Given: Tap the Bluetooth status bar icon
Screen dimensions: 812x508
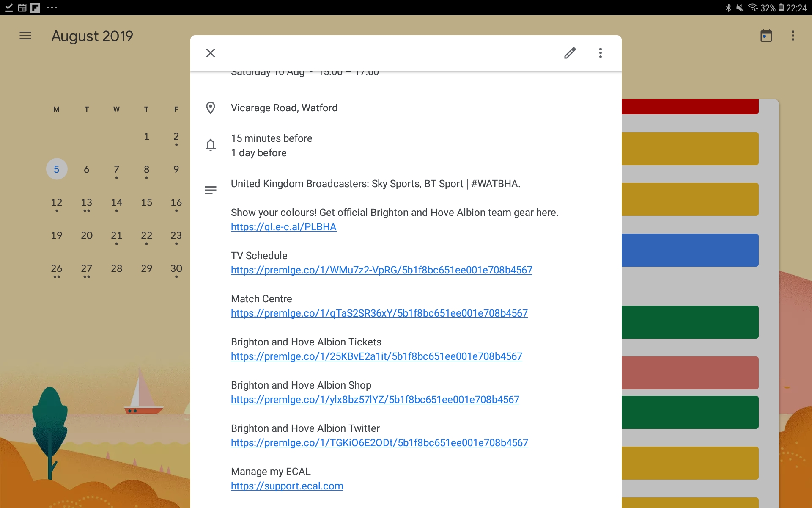Looking at the screenshot, I should coord(728,8).
